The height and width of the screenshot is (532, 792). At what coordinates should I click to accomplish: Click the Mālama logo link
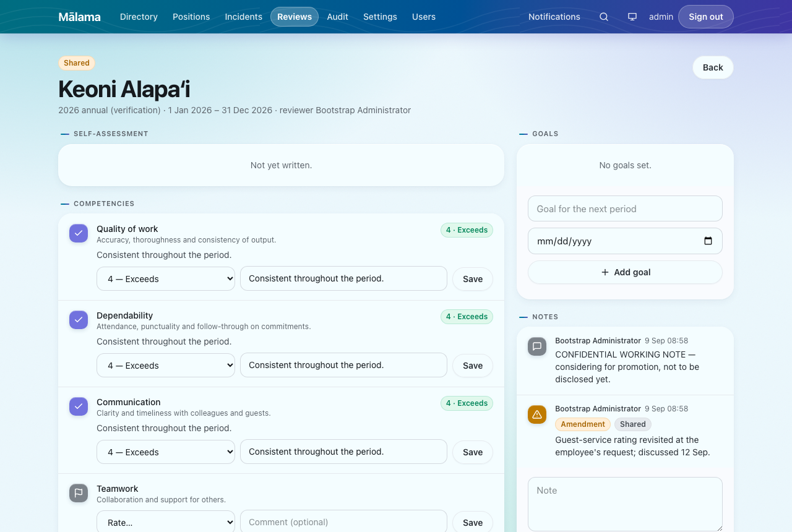[x=79, y=17]
